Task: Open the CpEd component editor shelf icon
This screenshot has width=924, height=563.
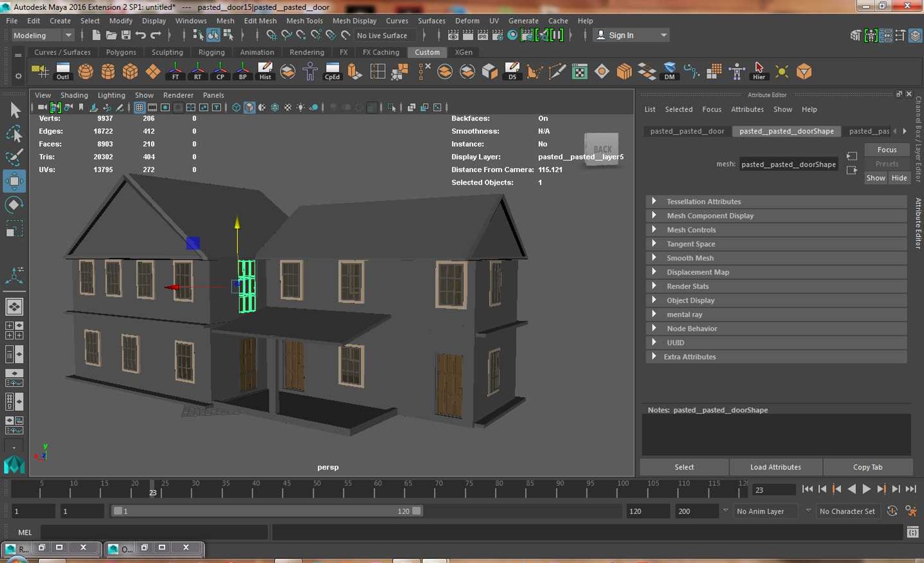Action: (332, 71)
